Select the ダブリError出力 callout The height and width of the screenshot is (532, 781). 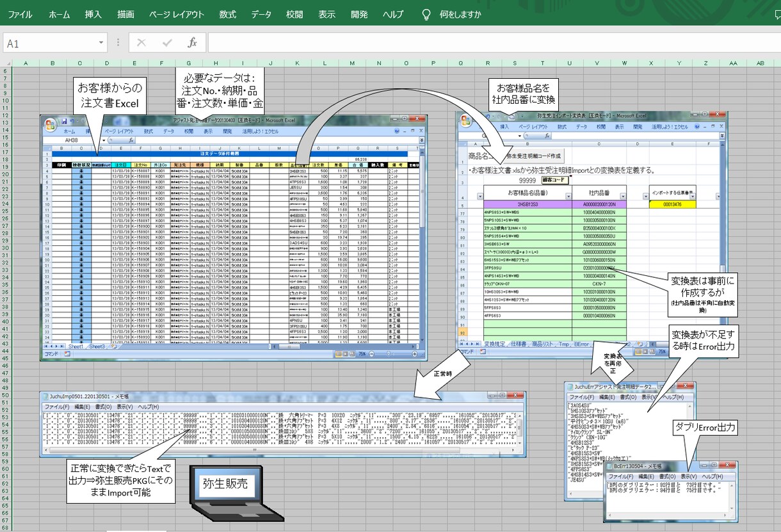tap(705, 427)
